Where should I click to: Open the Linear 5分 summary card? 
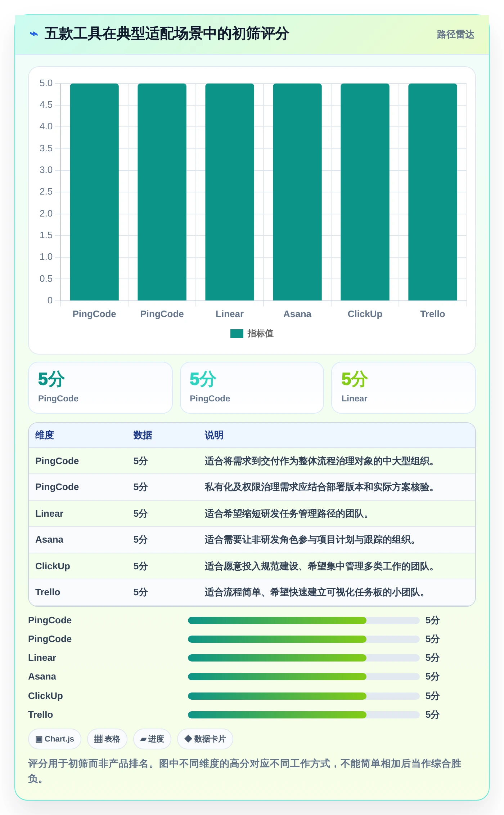[x=404, y=388]
